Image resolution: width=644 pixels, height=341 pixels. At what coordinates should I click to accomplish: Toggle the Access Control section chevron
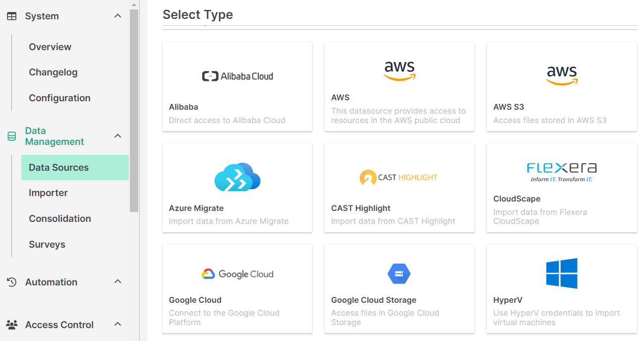point(118,325)
